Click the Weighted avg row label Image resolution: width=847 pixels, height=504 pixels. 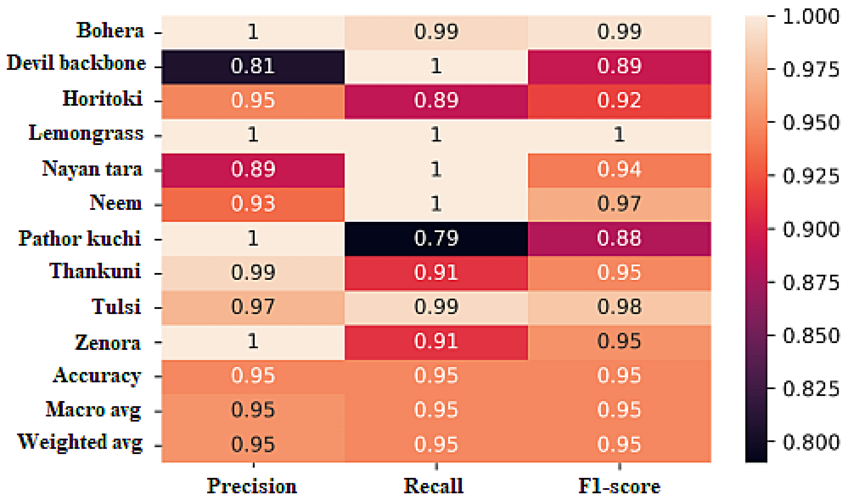pyautogui.click(x=80, y=442)
